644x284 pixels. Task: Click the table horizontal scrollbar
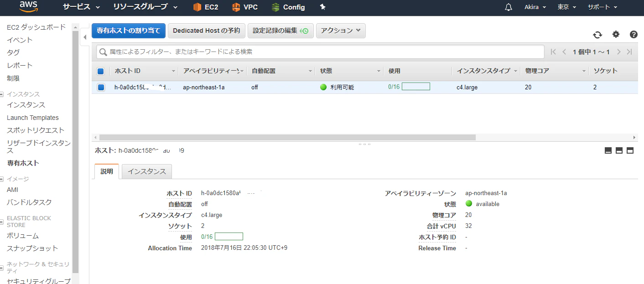tap(287, 137)
